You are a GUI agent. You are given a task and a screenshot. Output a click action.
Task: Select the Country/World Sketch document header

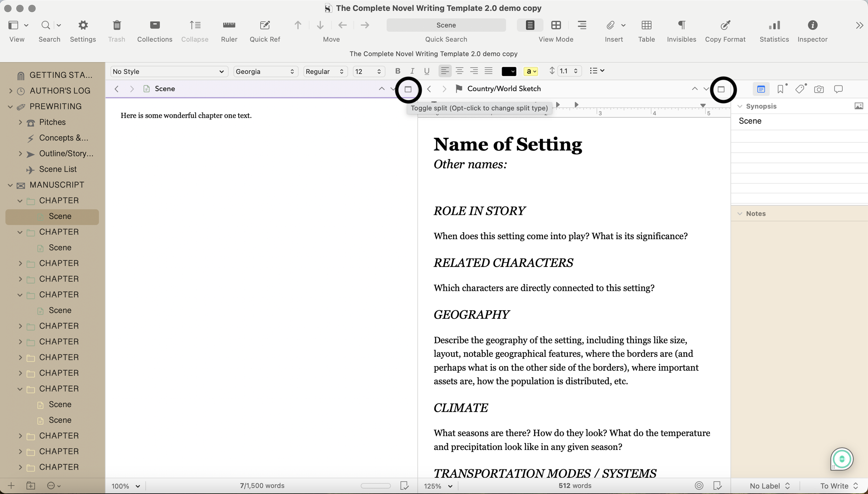[503, 89]
